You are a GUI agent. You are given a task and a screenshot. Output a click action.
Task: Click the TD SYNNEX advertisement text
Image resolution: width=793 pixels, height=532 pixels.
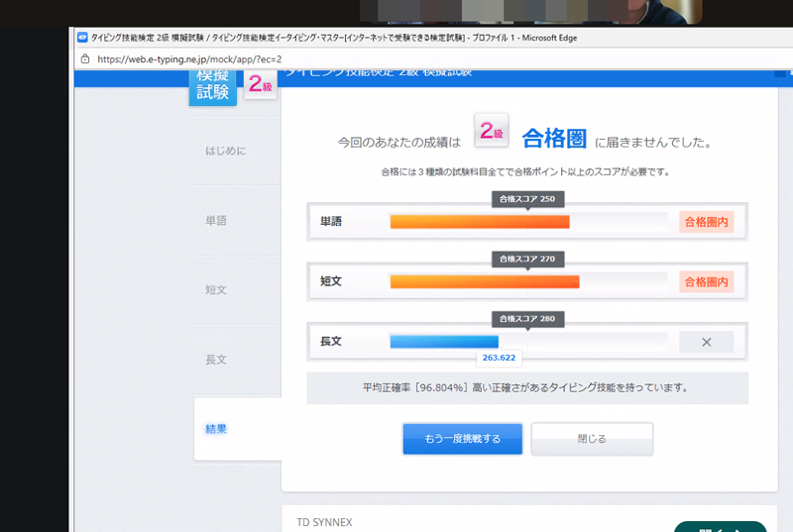tap(324, 522)
